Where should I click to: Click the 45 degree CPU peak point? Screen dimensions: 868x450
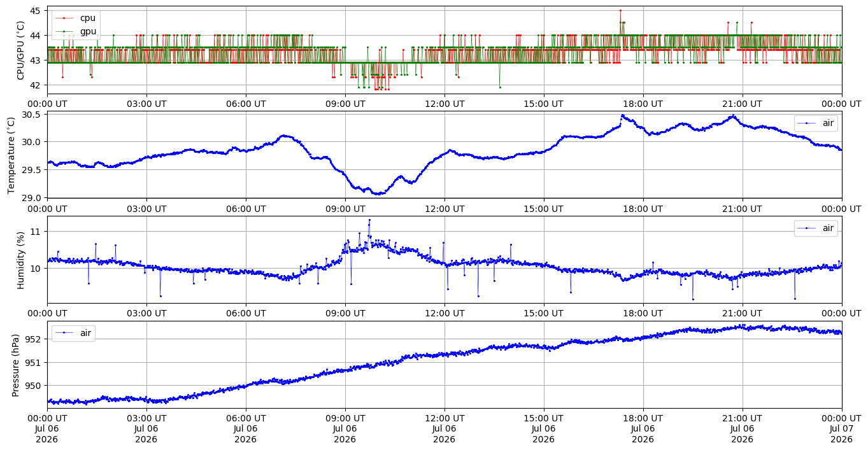(620, 10)
